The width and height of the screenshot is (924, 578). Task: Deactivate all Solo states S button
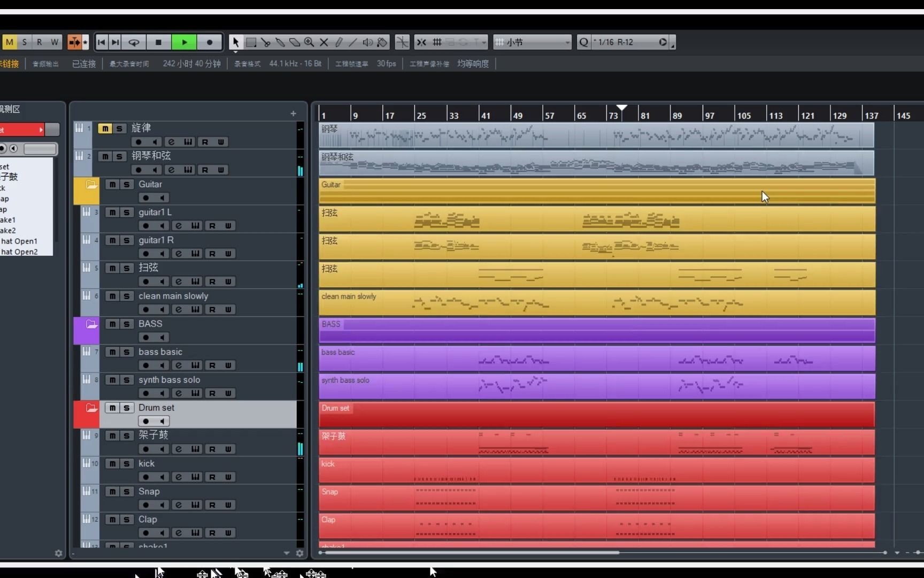25,42
